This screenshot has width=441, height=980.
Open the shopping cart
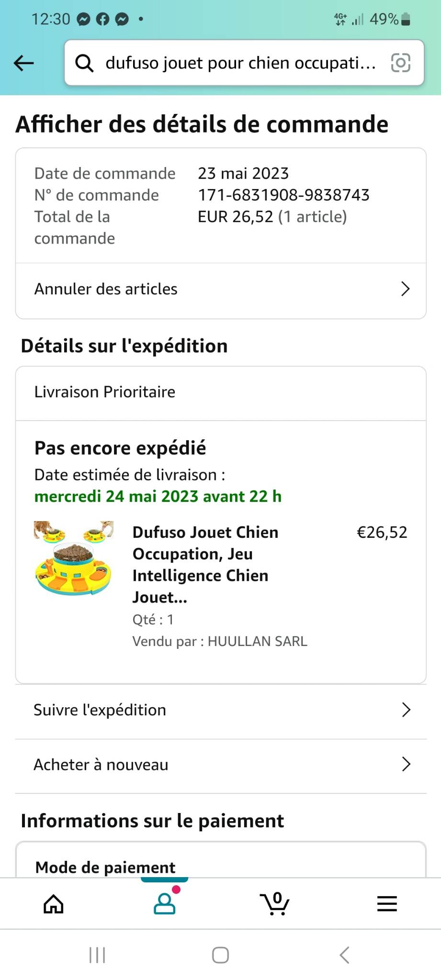click(x=275, y=904)
